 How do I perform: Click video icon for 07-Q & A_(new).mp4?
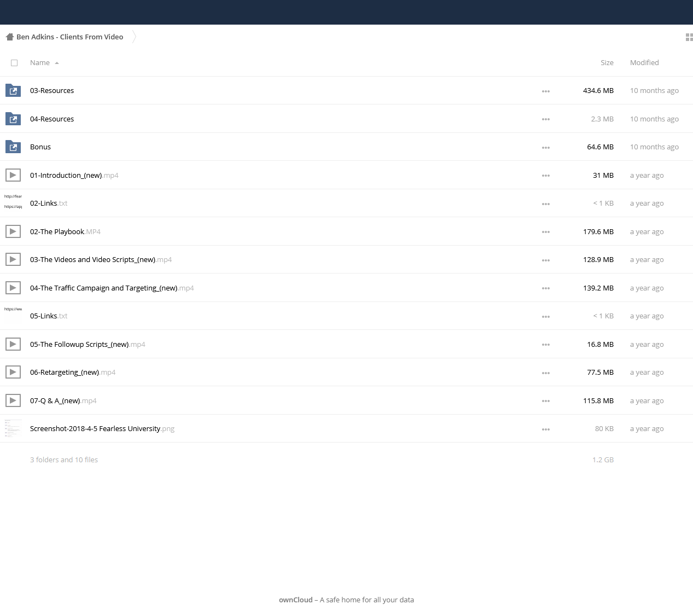(13, 400)
